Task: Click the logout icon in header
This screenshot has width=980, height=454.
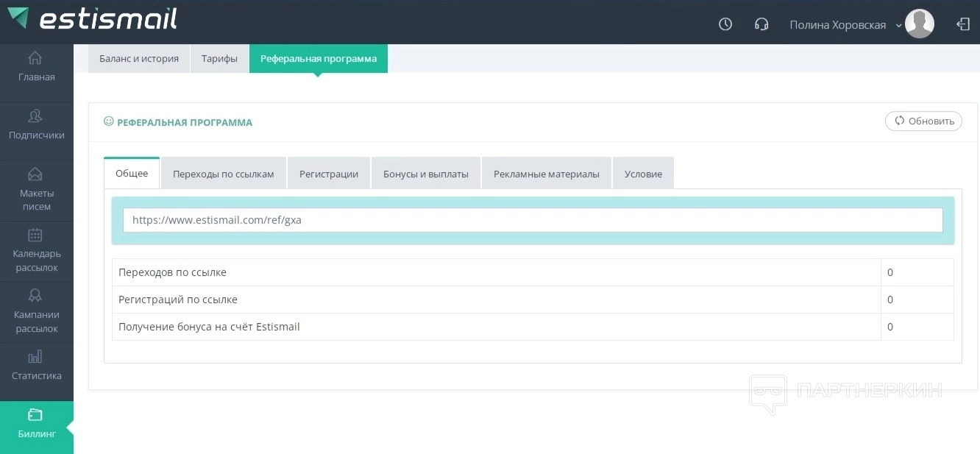Action: pyautogui.click(x=963, y=24)
